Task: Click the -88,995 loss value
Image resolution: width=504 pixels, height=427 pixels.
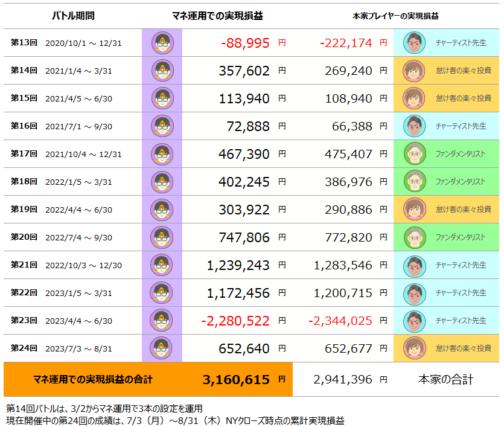Action: [x=245, y=43]
